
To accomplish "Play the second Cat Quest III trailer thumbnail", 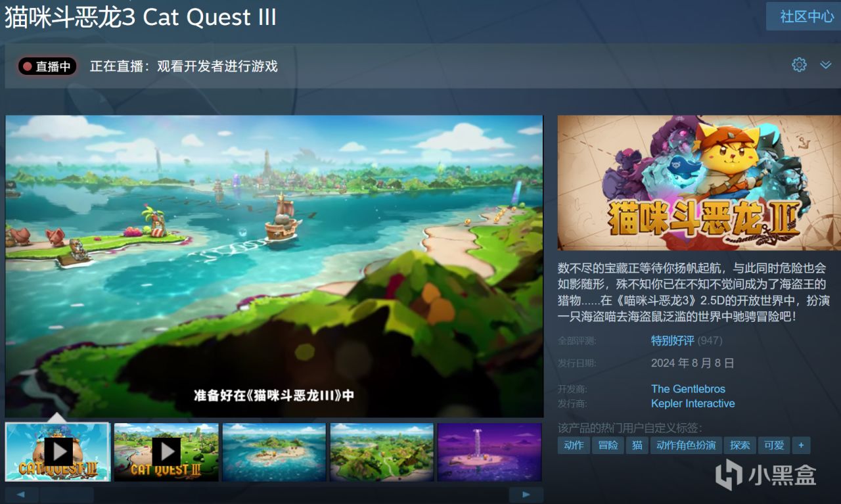I will pos(166,452).
